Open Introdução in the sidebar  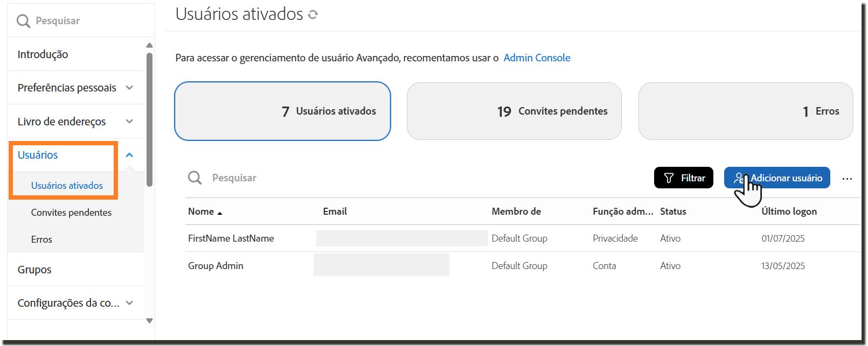(43, 54)
